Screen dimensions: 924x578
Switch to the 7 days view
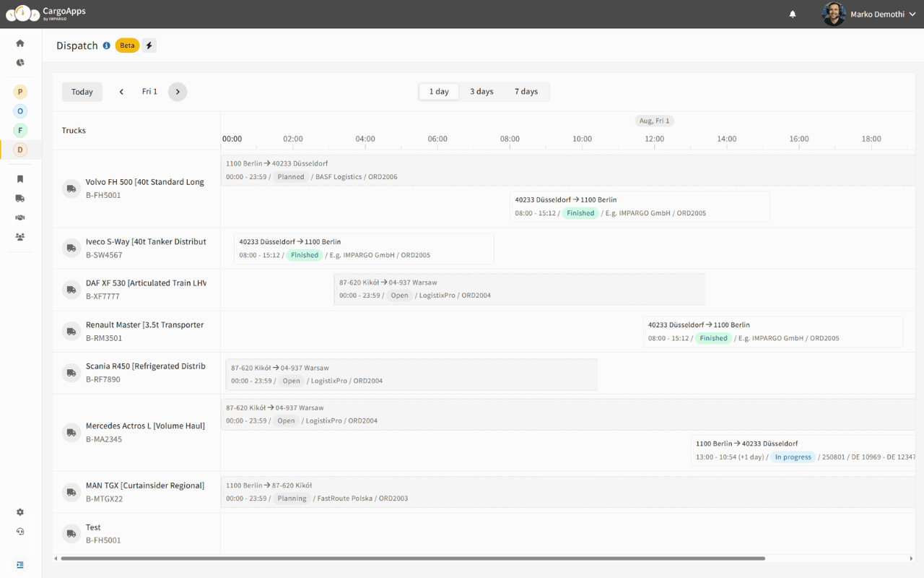526,91
